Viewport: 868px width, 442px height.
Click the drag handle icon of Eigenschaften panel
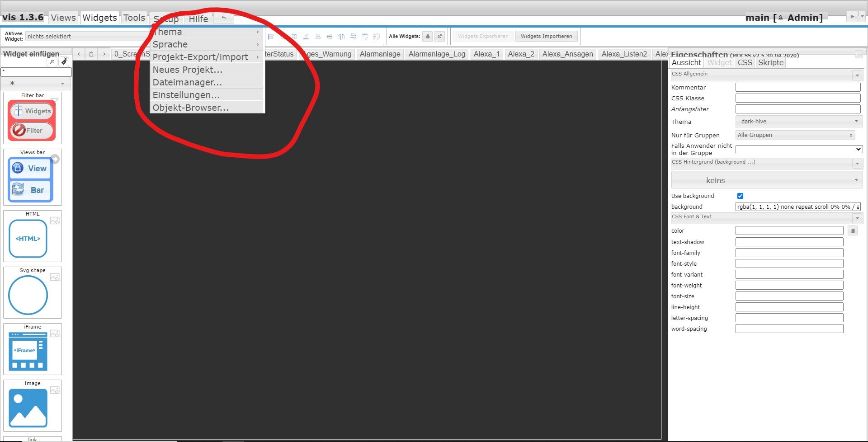[x=858, y=54]
